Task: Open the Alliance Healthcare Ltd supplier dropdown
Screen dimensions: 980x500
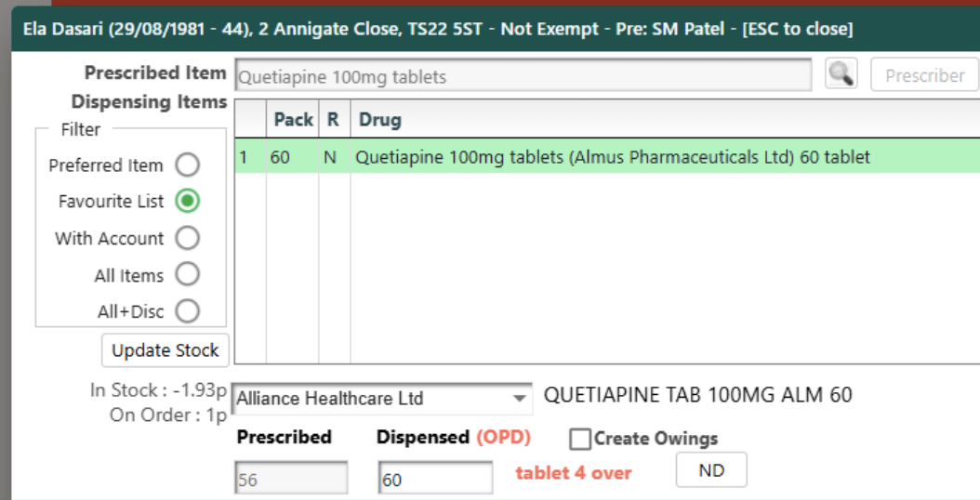Action: click(519, 399)
